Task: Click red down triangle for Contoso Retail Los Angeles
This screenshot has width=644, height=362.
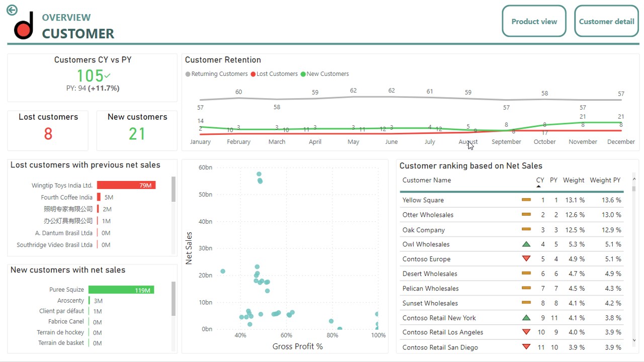Action: (526, 332)
